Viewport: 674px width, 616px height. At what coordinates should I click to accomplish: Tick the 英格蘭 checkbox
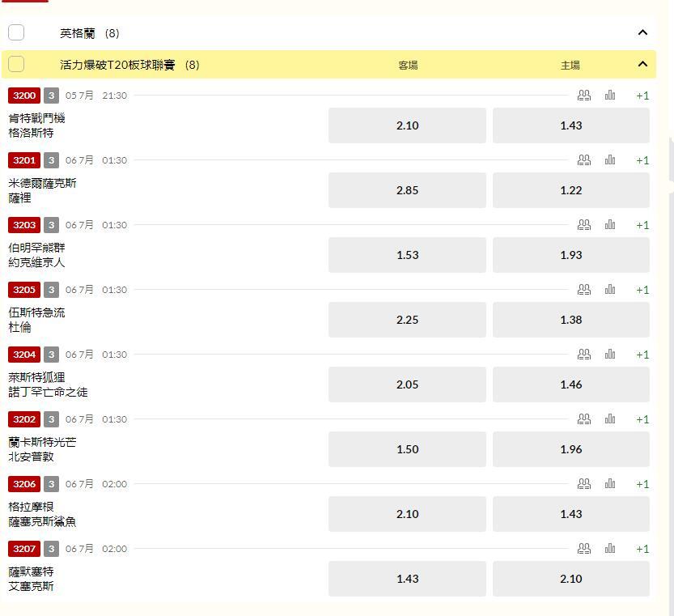click(16, 32)
